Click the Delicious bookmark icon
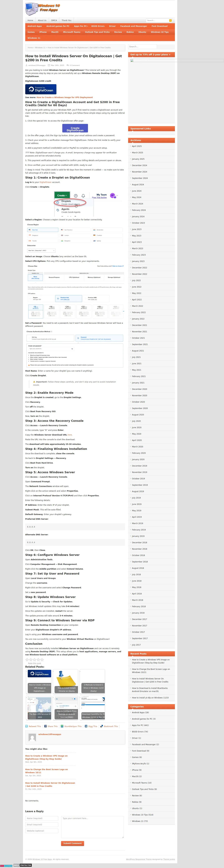This screenshot has width=224, height=868. [102, 726]
